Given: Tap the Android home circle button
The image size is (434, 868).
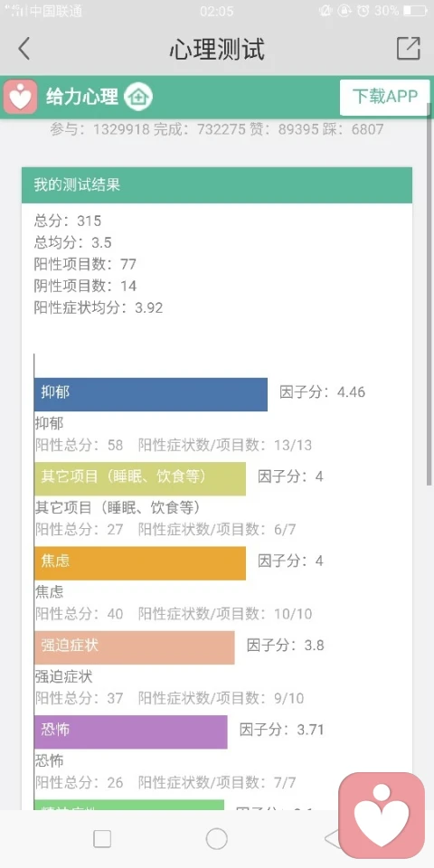Looking at the screenshot, I should click(216, 839).
